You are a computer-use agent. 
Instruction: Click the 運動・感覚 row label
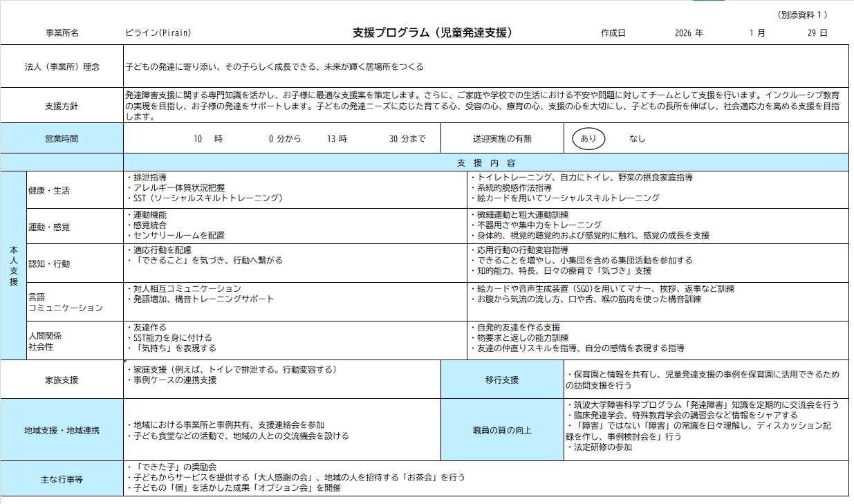pyautogui.click(x=49, y=227)
